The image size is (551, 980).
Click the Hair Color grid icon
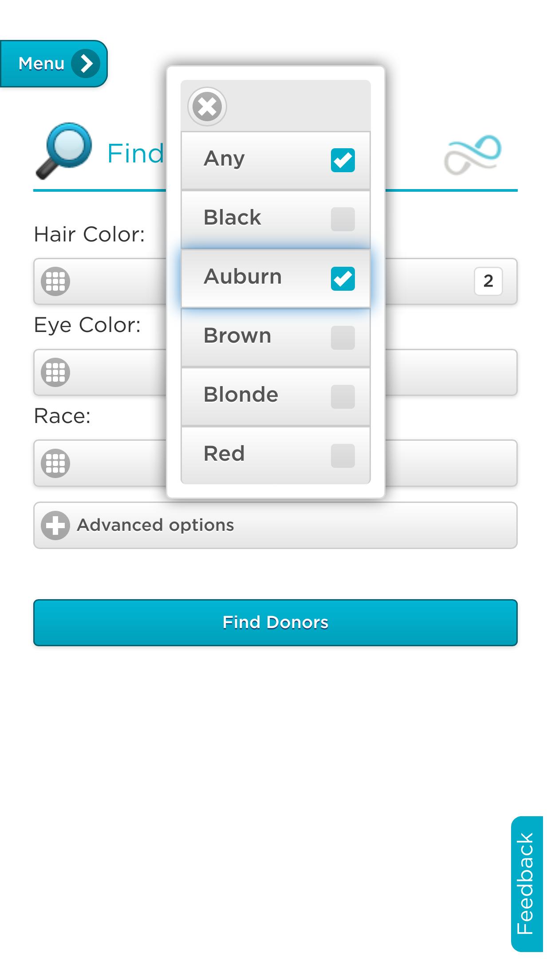point(55,281)
